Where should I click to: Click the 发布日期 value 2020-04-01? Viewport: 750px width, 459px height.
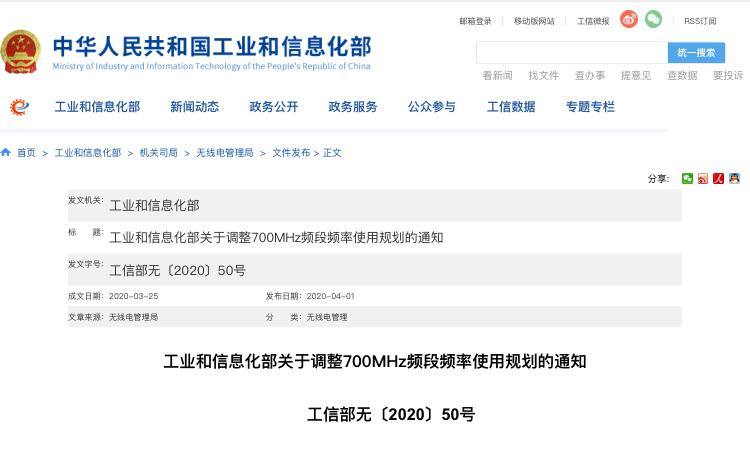click(331, 296)
